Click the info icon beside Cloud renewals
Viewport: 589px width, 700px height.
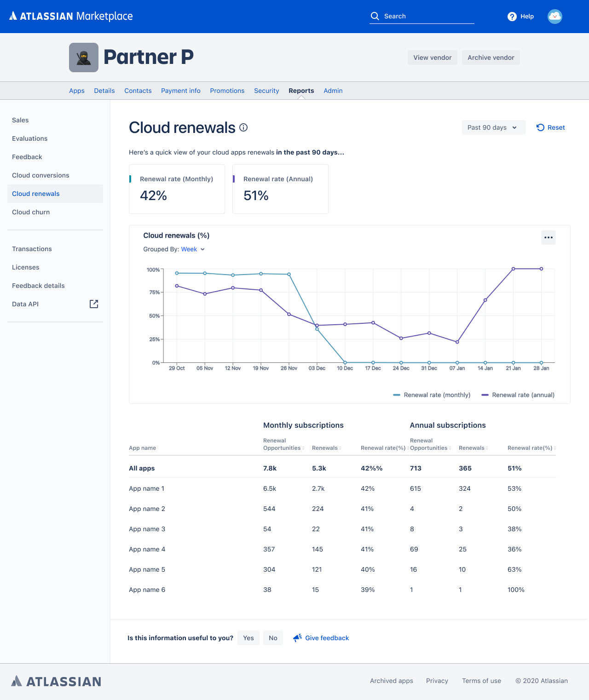243,127
